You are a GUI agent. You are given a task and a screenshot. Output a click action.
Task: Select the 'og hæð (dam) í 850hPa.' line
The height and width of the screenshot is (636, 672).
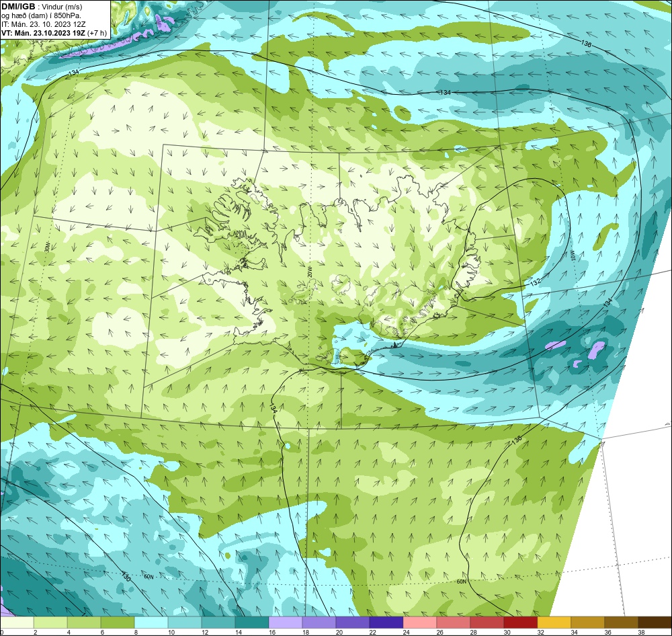click(x=41, y=15)
